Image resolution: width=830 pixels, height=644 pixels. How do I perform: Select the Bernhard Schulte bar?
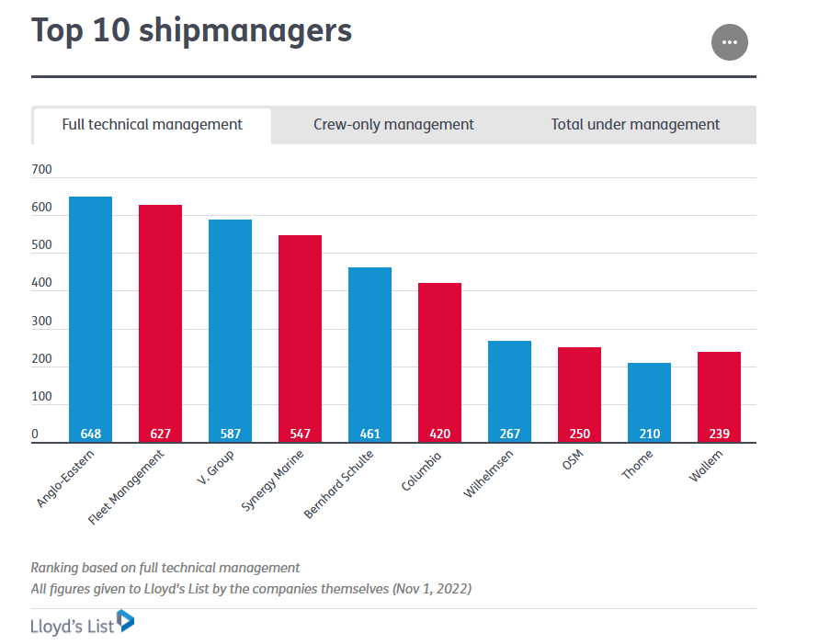click(x=370, y=355)
